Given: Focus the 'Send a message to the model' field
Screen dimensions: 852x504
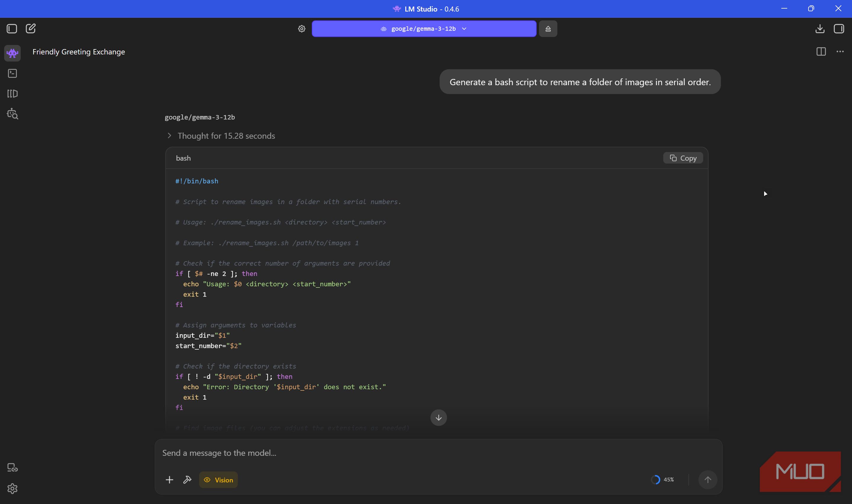Looking at the screenshot, I should click(x=438, y=453).
